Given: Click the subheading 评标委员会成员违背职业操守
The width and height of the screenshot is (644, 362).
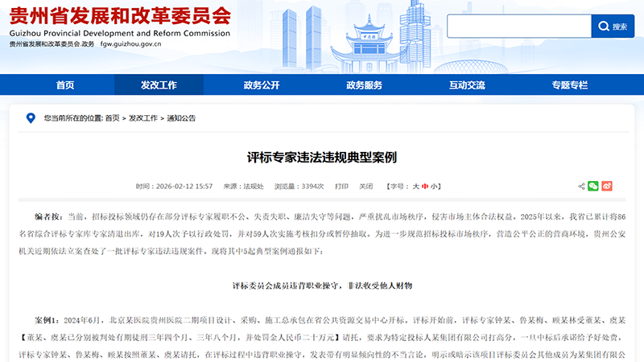Looking at the screenshot, I should [286, 286].
